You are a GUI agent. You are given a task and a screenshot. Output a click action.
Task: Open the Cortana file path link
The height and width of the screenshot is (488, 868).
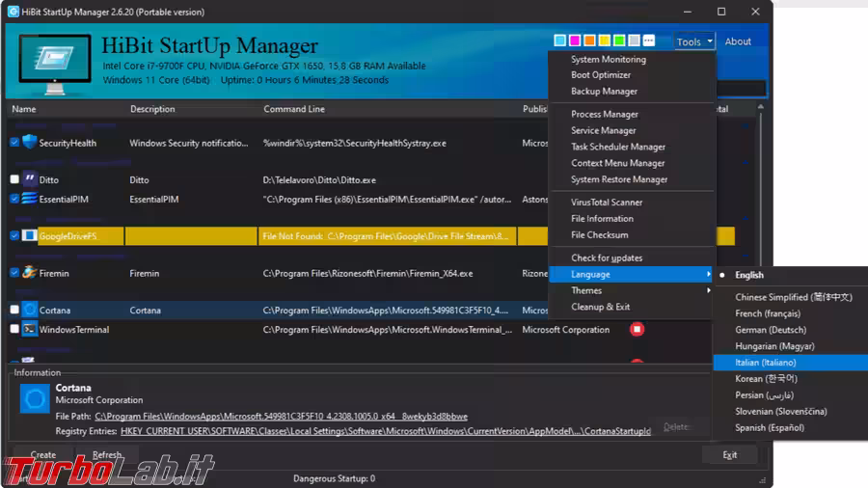281,417
